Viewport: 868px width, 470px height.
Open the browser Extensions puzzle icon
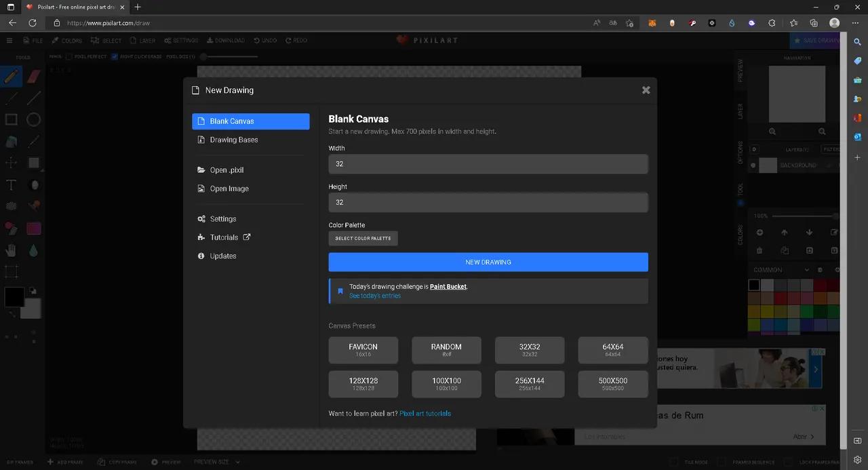[772, 23]
